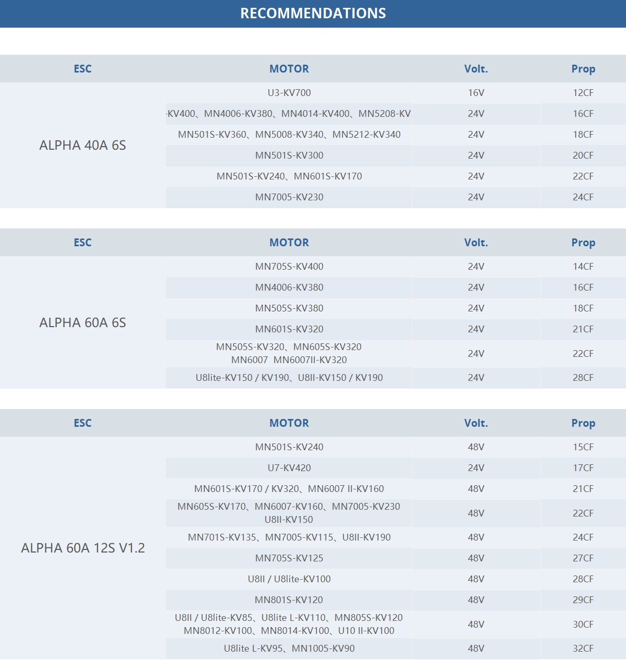Select the MN505S-KV320、MN605S-KV320 motor cell
The height and width of the screenshot is (672, 626).
[289, 353]
